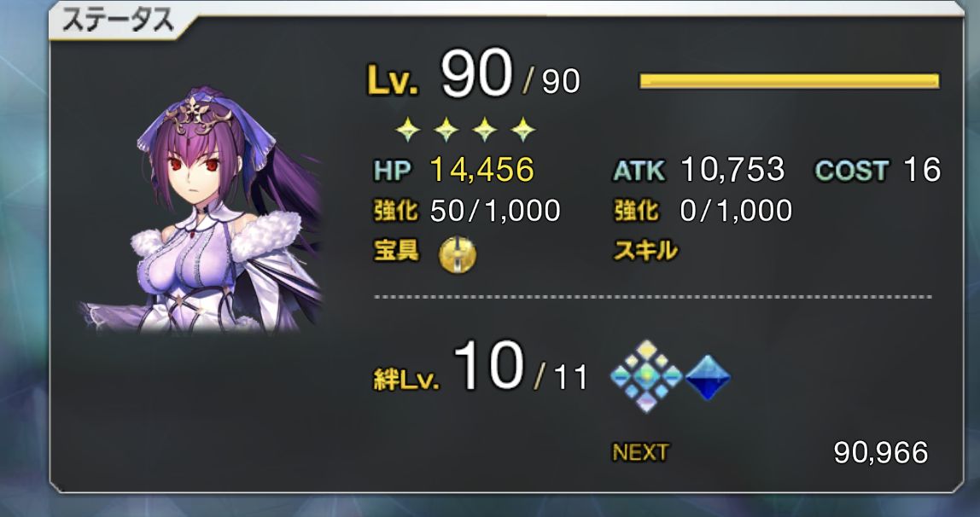Click the gold Noble Phantasm coin icon
Screen dimensions: 980x517
pyautogui.click(x=458, y=255)
